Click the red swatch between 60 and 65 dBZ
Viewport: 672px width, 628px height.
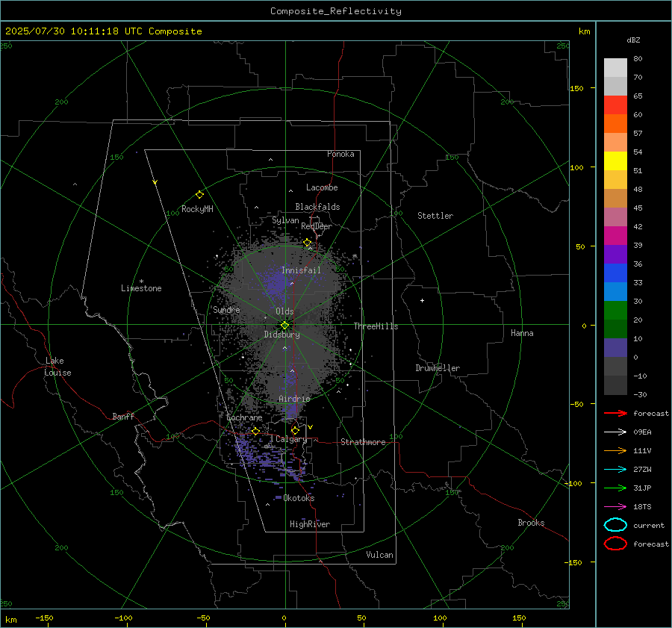point(615,105)
